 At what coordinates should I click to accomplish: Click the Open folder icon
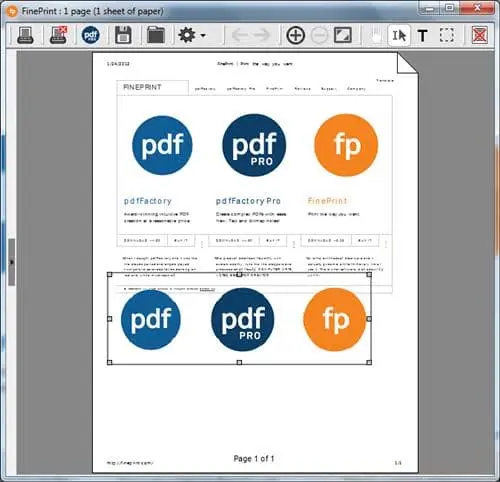[x=156, y=35]
